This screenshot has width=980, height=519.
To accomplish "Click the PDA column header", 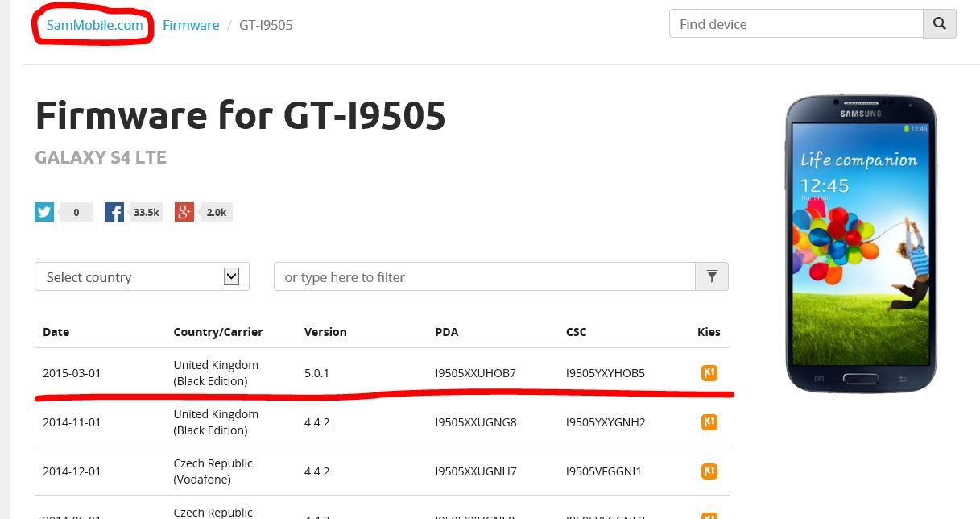I will click(447, 331).
